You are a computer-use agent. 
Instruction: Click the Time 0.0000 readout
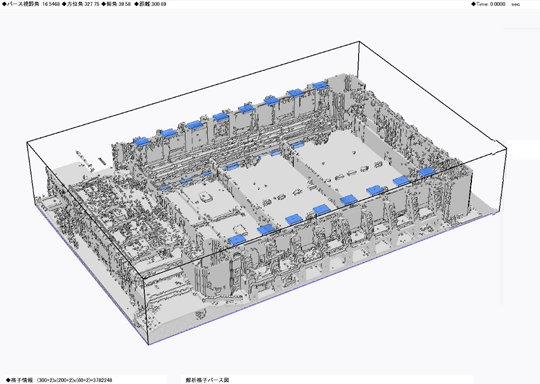click(488, 4)
